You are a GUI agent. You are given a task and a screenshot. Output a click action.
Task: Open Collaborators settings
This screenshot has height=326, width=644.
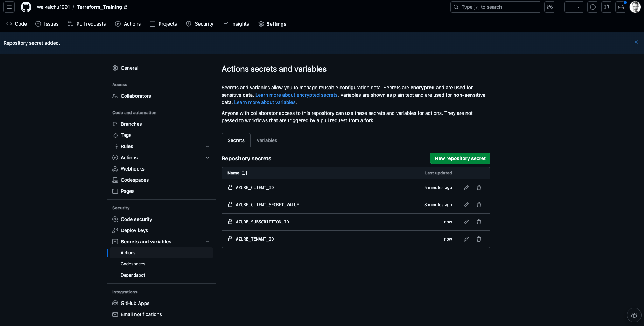[x=161, y=96]
